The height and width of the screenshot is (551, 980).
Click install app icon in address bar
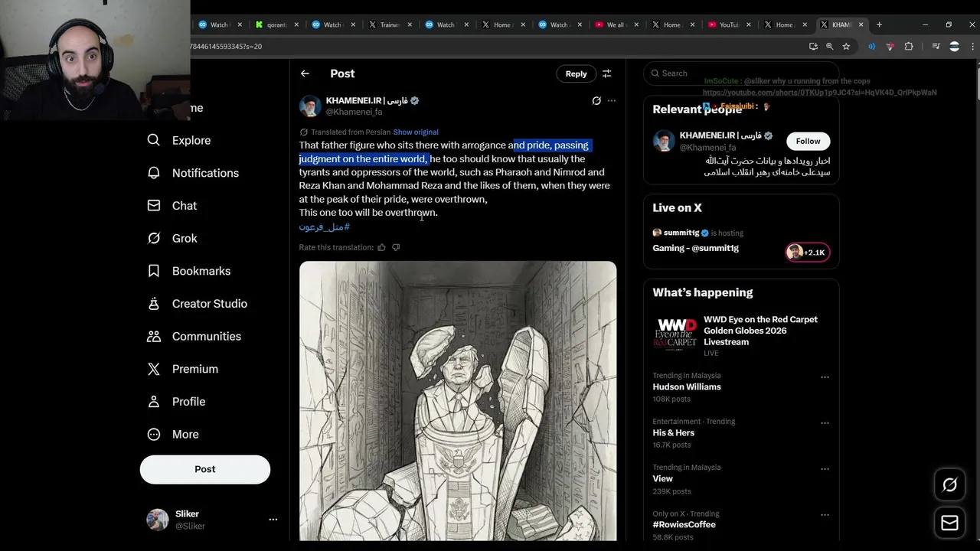click(813, 47)
